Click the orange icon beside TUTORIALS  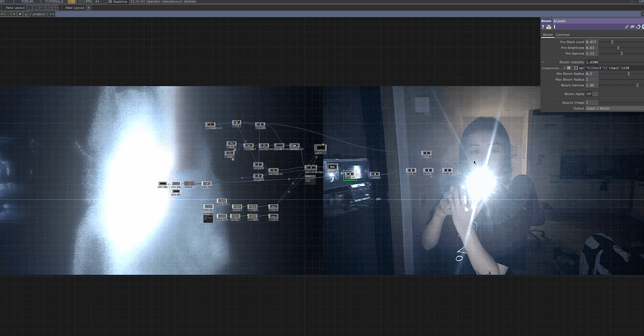71,2
